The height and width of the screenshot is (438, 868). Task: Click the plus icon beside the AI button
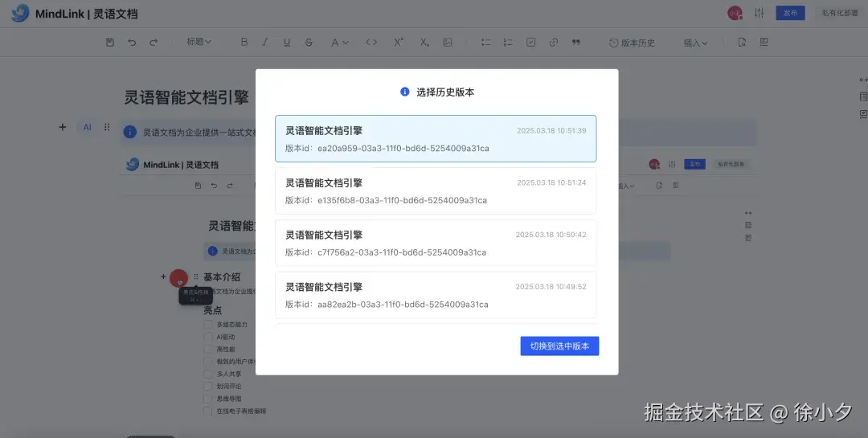63,127
